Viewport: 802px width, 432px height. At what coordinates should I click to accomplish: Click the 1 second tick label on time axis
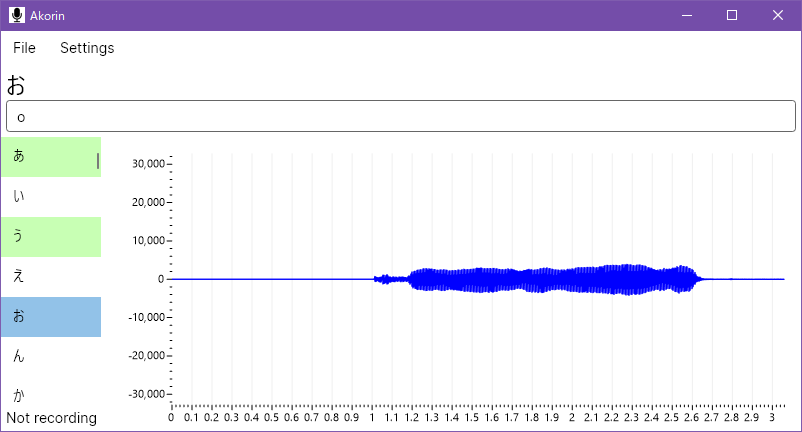[x=372, y=417]
